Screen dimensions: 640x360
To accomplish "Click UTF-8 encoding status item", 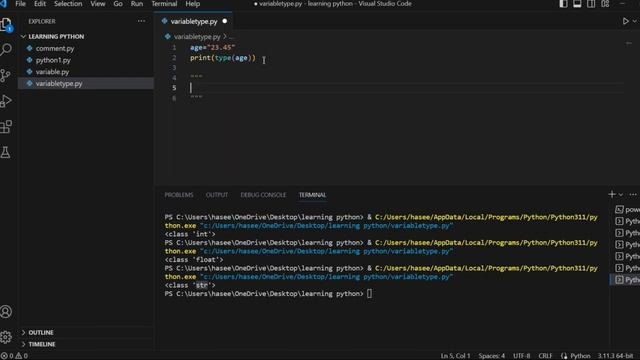I will click(522, 356).
